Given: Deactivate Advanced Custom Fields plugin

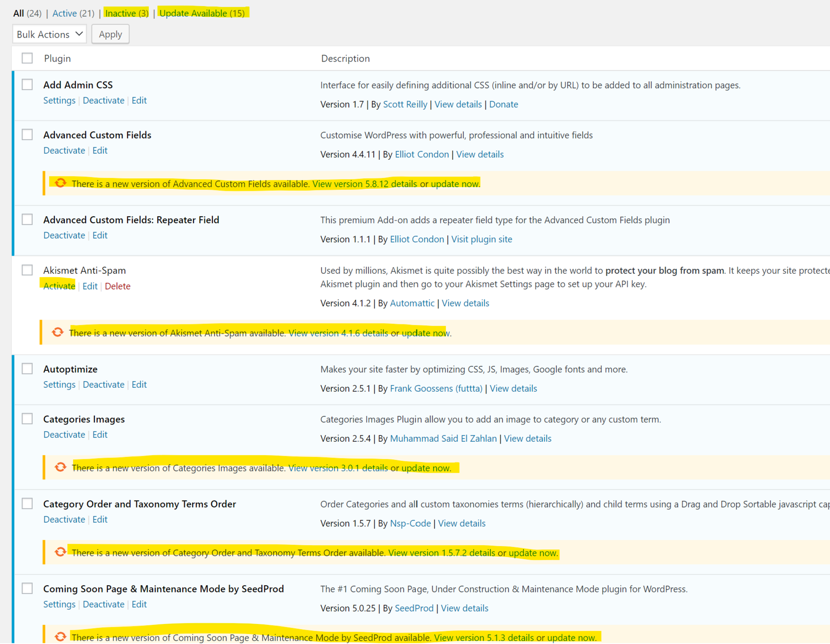Looking at the screenshot, I should pyautogui.click(x=64, y=150).
